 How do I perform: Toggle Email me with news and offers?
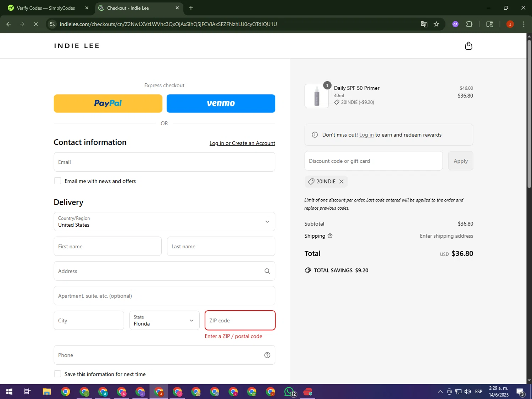pos(57,181)
